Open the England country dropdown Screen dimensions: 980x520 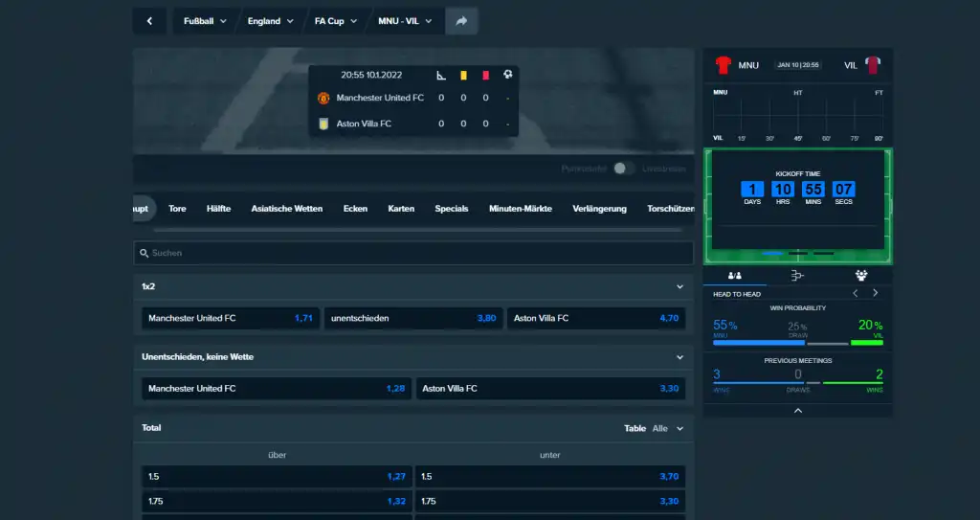(270, 21)
